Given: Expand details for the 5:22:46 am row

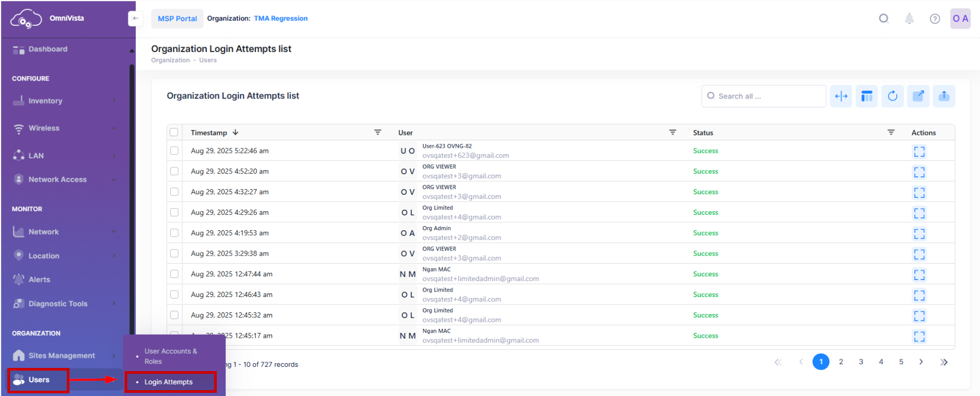Looking at the screenshot, I should pyautogui.click(x=919, y=151).
